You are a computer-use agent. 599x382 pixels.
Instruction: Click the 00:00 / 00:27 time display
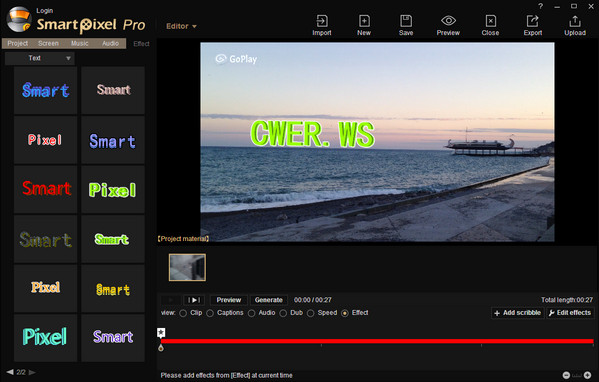312,300
